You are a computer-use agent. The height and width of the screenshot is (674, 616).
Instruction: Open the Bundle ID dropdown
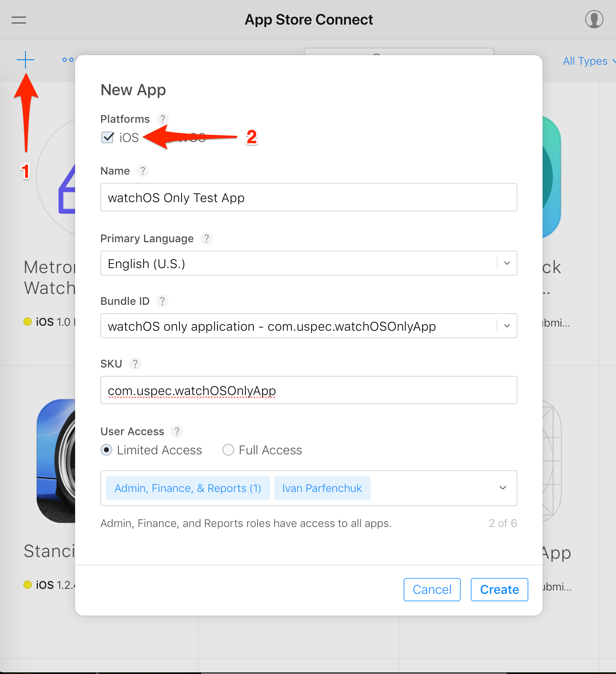pyautogui.click(x=309, y=326)
